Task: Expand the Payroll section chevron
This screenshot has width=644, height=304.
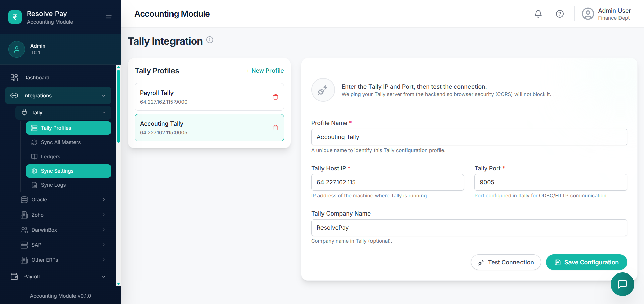Action: pos(104,277)
